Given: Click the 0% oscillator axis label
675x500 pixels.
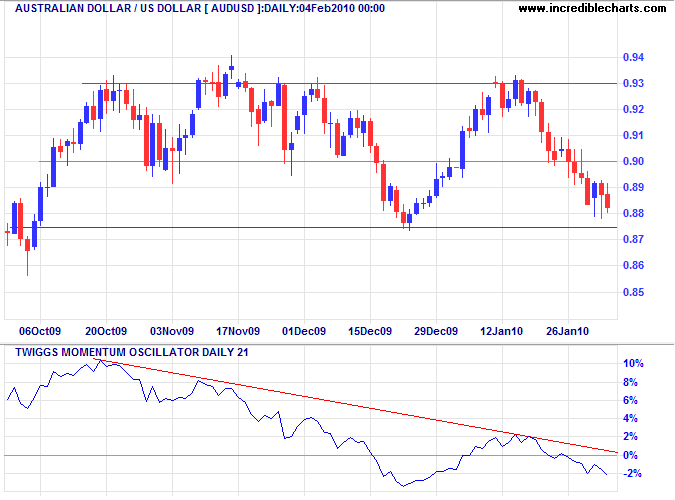Looking at the screenshot, I should [x=630, y=455].
